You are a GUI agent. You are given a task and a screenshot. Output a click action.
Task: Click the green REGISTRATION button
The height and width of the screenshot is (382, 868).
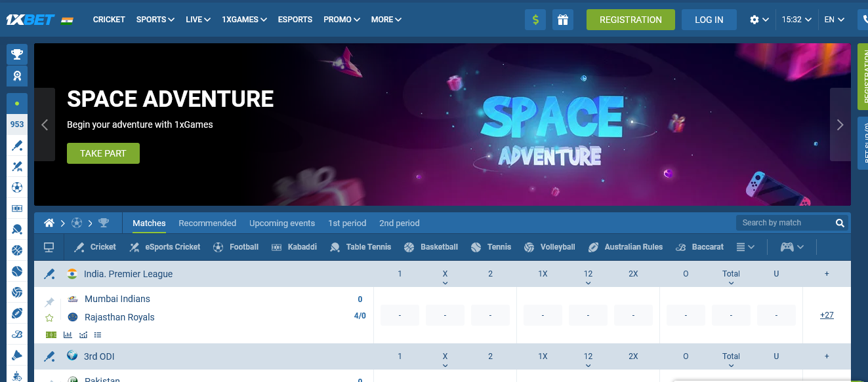[630, 20]
